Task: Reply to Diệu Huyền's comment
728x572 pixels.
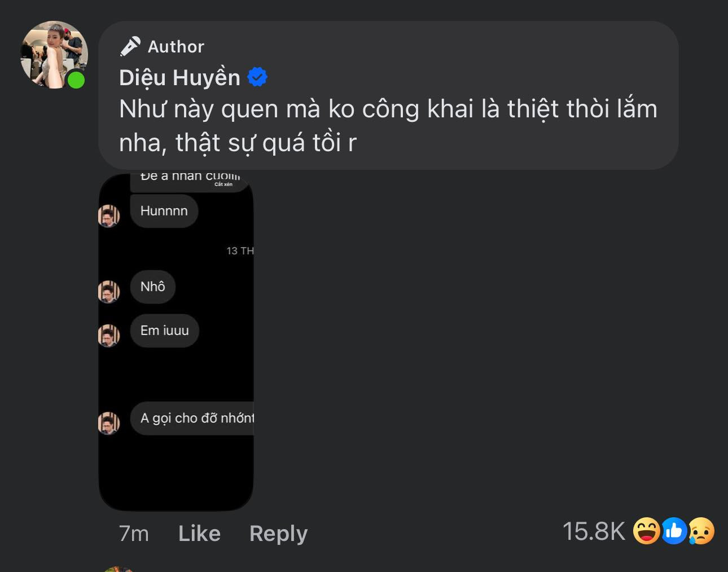Action: (278, 533)
